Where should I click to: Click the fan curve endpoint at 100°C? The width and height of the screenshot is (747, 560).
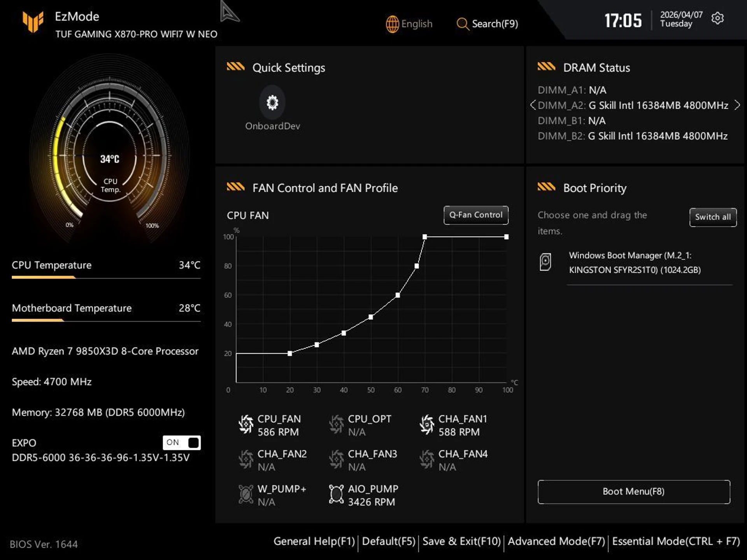click(x=506, y=237)
